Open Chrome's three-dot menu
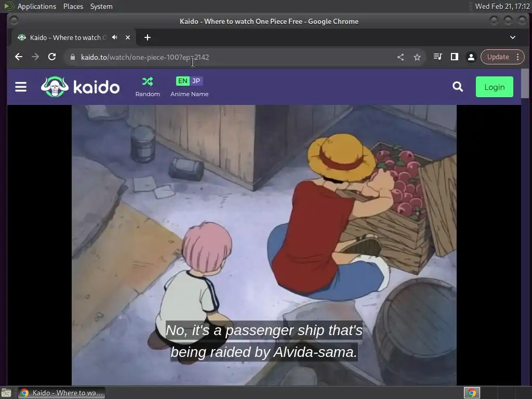This screenshot has width=532, height=399. click(x=518, y=57)
